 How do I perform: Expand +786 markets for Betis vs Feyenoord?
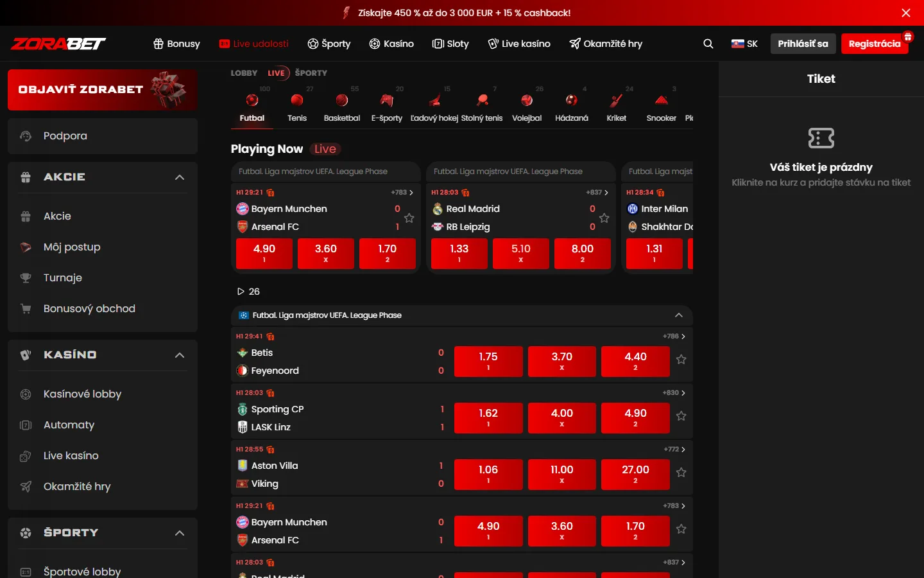pyautogui.click(x=674, y=337)
